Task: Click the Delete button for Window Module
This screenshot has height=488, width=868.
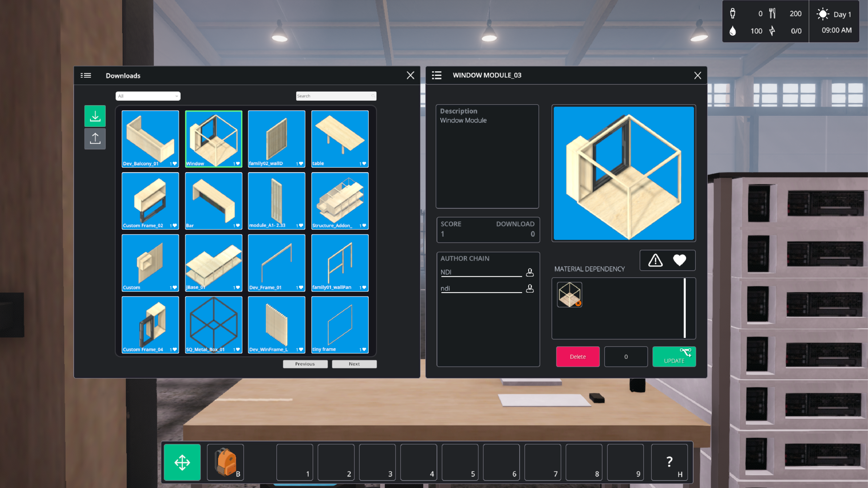Action: click(x=577, y=356)
